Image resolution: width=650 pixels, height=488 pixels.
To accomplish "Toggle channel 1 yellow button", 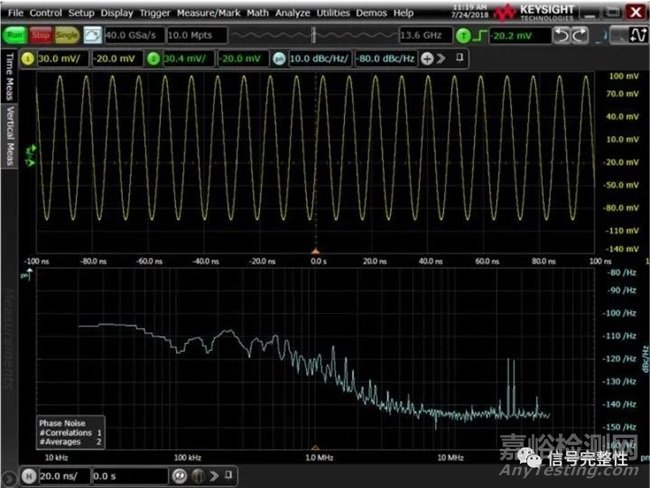I will click(28, 58).
